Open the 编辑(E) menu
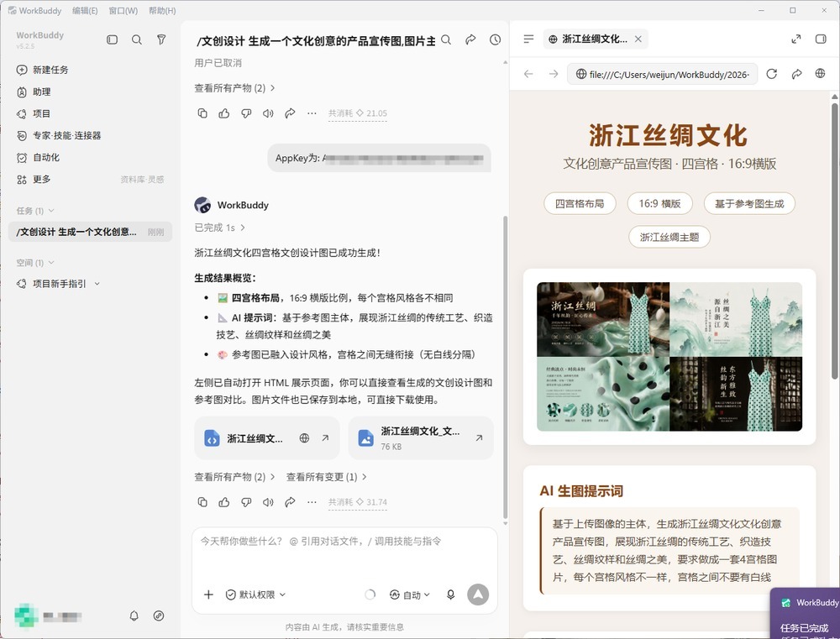Screen dimensions: 840x639 [85, 11]
